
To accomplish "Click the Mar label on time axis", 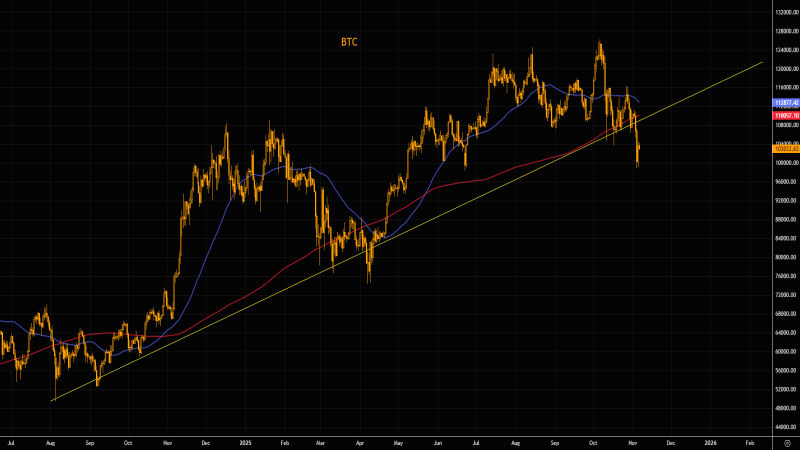I will 321,440.
